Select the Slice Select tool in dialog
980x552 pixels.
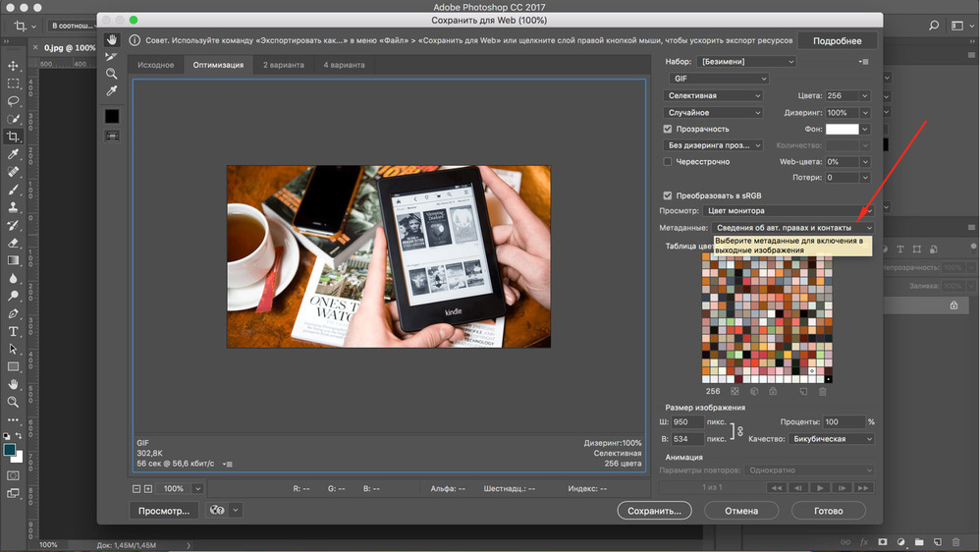click(x=112, y=56)
